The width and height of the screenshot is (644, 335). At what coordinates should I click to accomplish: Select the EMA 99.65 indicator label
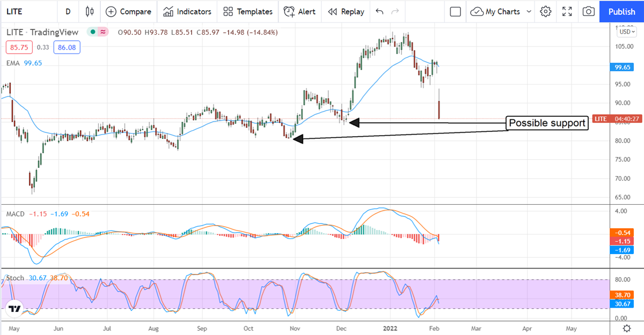[x=24, y=63]
